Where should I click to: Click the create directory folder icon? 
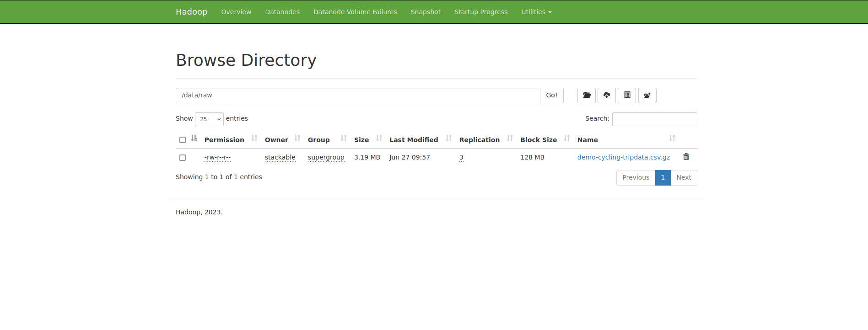click(586, 96)
